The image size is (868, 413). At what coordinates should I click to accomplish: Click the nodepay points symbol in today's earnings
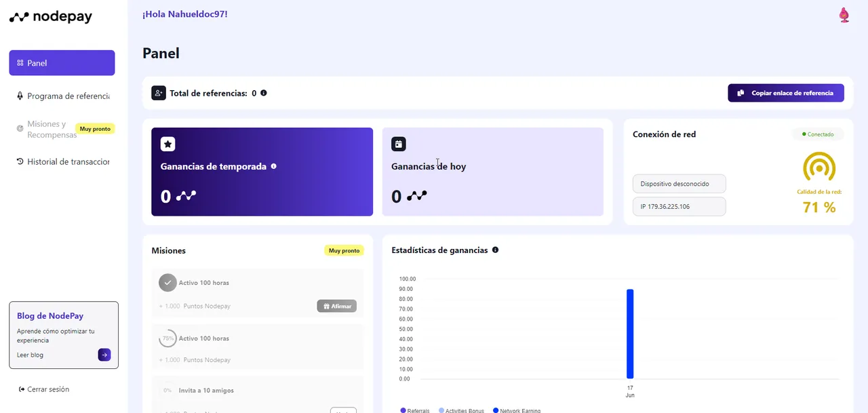tap(417, 196)
